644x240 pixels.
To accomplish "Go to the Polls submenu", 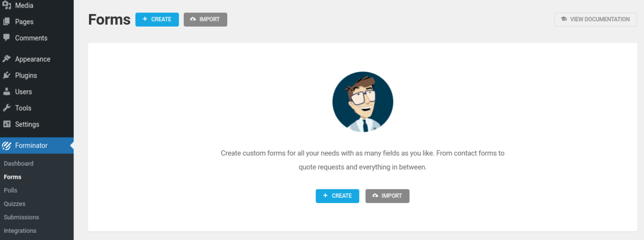I will [10, 190].
